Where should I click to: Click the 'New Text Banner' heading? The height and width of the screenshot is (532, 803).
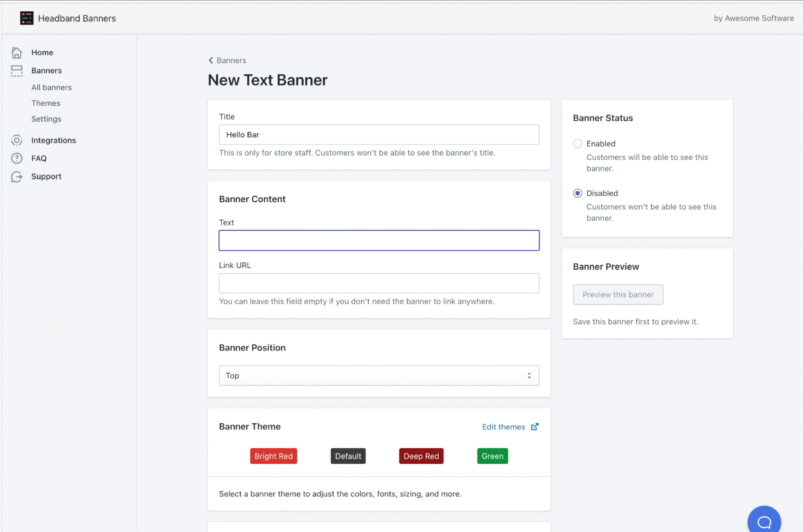(268, 80)
